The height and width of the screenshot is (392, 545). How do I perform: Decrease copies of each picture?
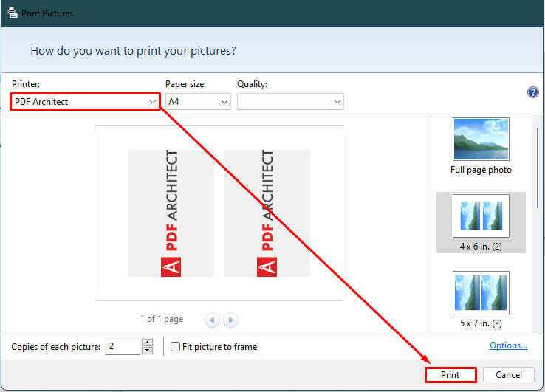pyautogui.click(x=148, y=351)
